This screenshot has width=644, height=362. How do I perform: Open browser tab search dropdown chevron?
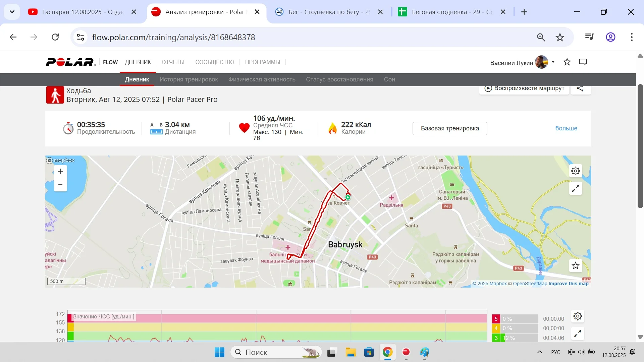pyautogui.click(x=12, y=12)
